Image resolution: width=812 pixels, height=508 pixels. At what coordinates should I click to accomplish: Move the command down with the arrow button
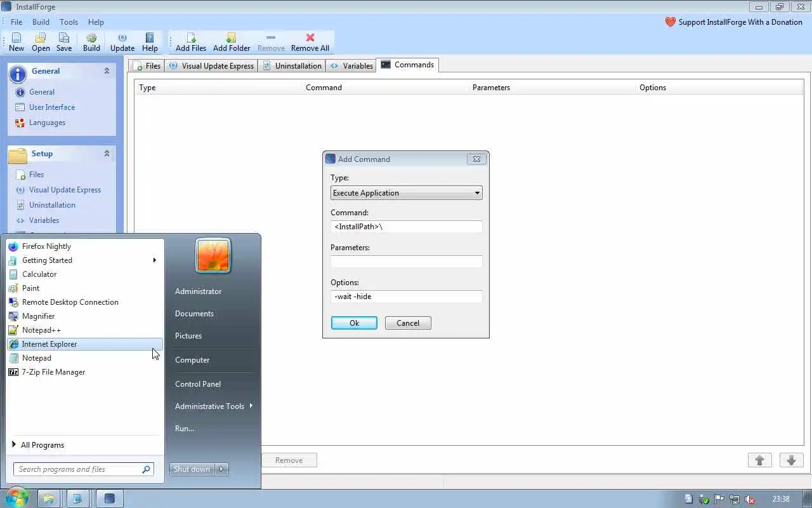[x=791, y=460]
